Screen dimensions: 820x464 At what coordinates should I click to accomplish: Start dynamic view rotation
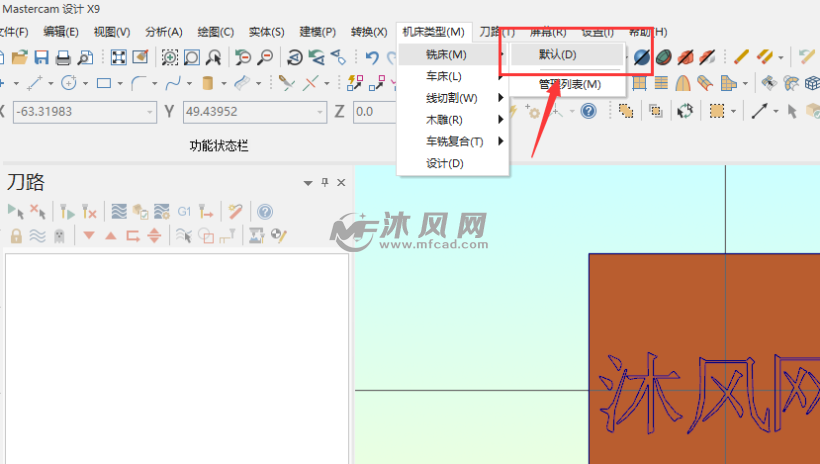pos(294,57)
